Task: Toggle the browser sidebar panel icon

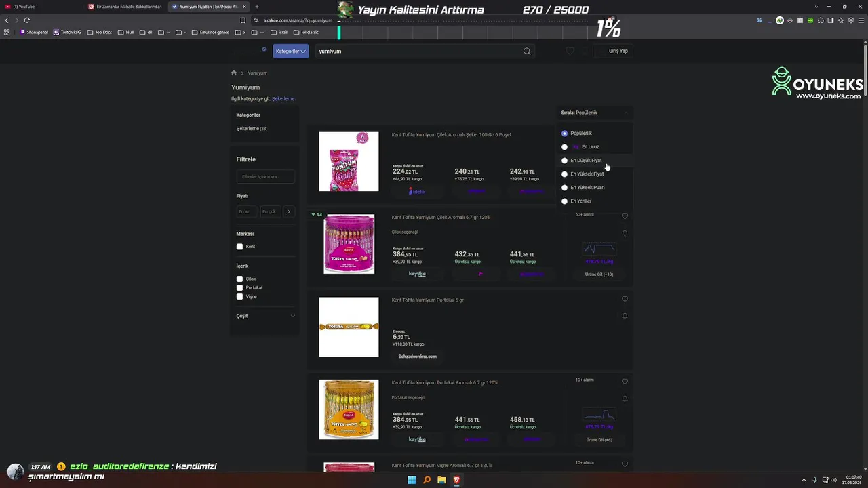Action: pyautogui.click(x=831, y=20)
